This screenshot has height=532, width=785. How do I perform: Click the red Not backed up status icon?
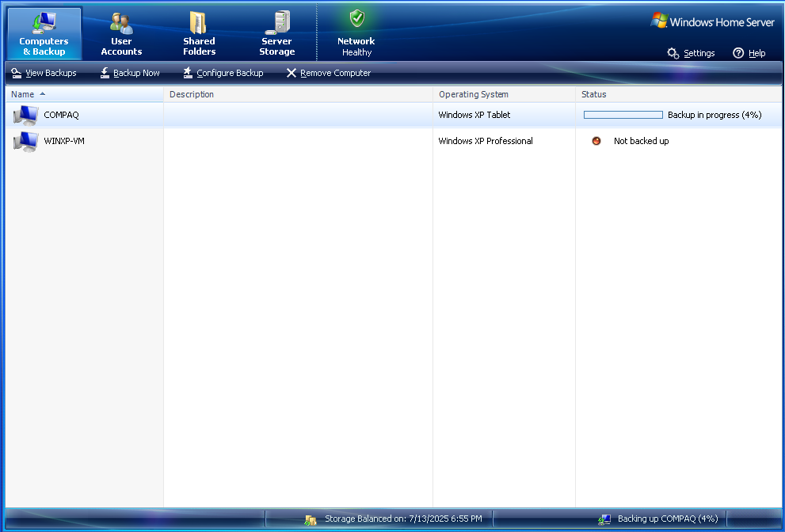pyautogui.click(x=596, y=141)
